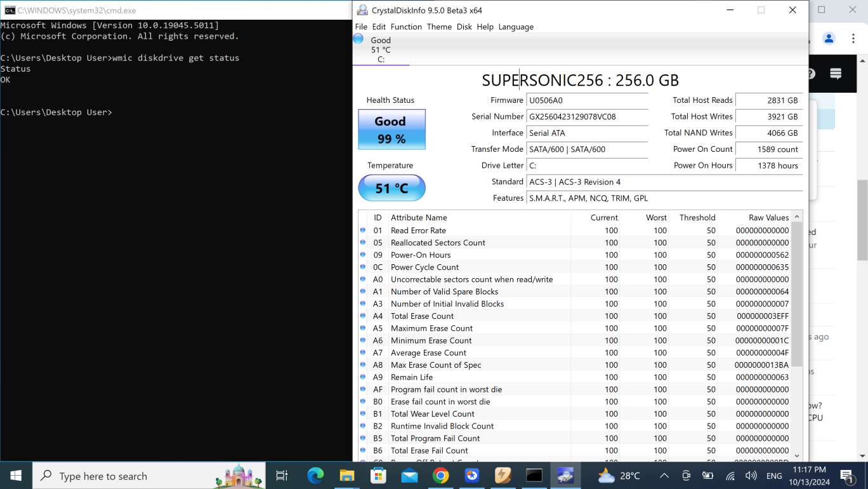
Task: Open Task View on the taskbar
Action: tap(282, 476)
